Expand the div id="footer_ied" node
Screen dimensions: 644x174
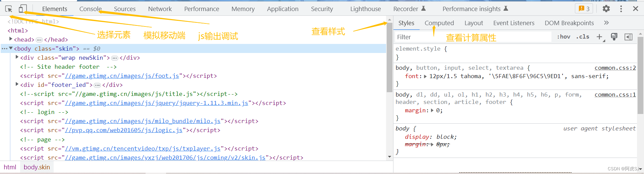pos(17,84)
